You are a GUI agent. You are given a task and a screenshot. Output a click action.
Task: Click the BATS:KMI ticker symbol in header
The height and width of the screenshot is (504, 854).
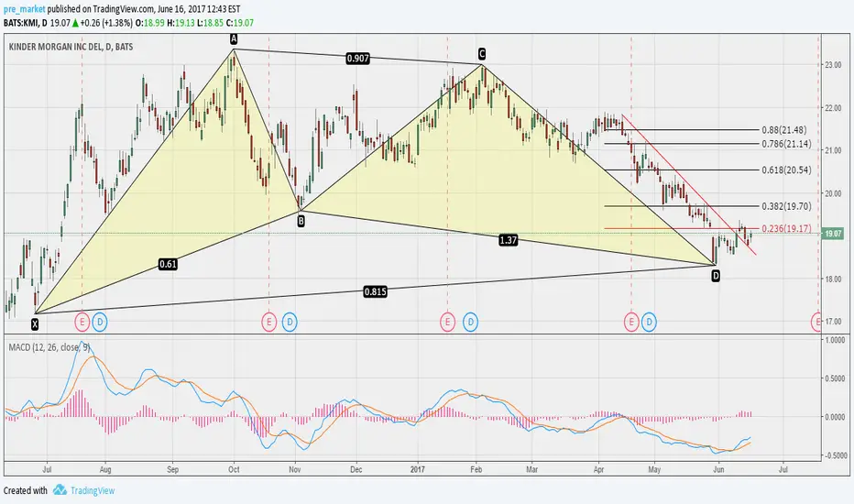21,23
